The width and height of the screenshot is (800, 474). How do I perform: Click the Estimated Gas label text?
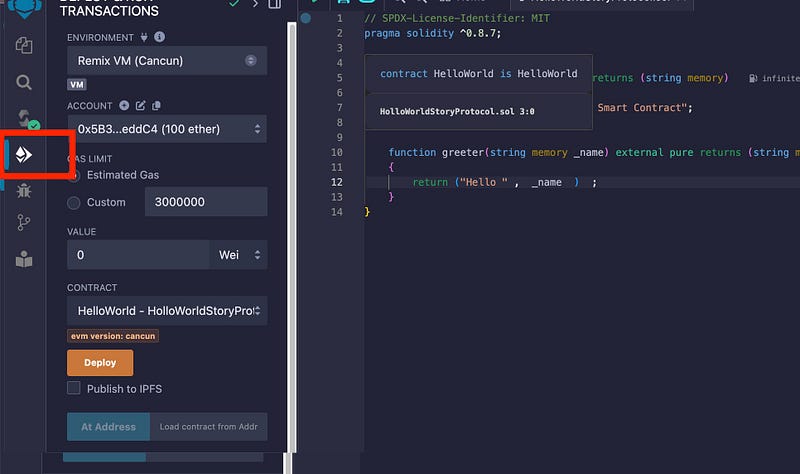[123, 175]
